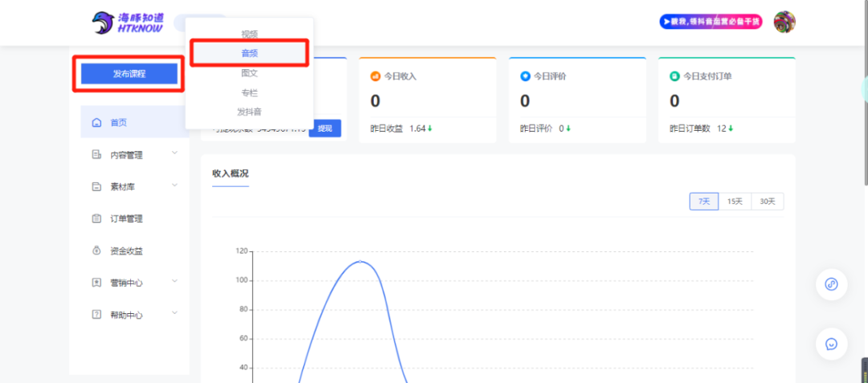
Task: Select 音频 from the publish menu
Action: (250, 54)
